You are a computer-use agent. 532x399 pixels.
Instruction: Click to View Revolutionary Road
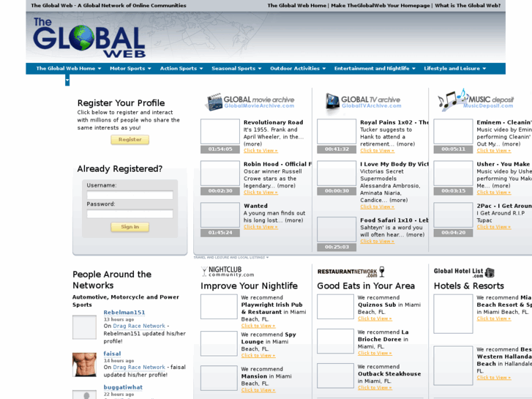pyautogui.click(x=261, y=150)
